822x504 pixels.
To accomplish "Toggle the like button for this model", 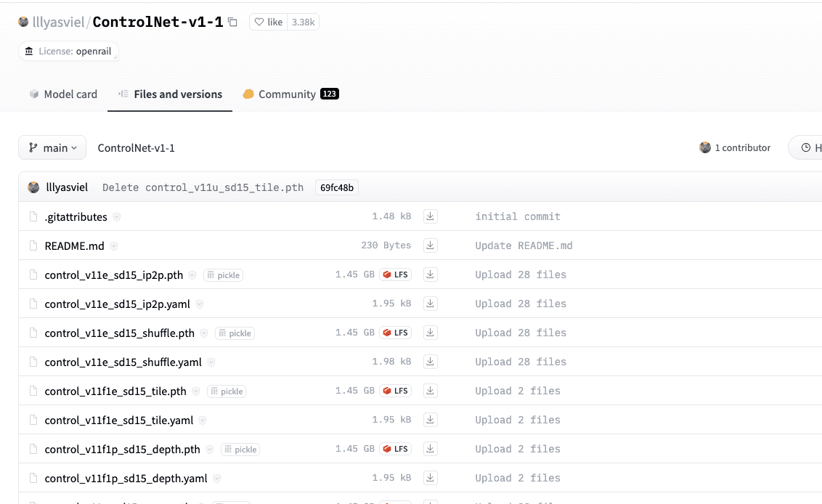I will coord(267,22).
